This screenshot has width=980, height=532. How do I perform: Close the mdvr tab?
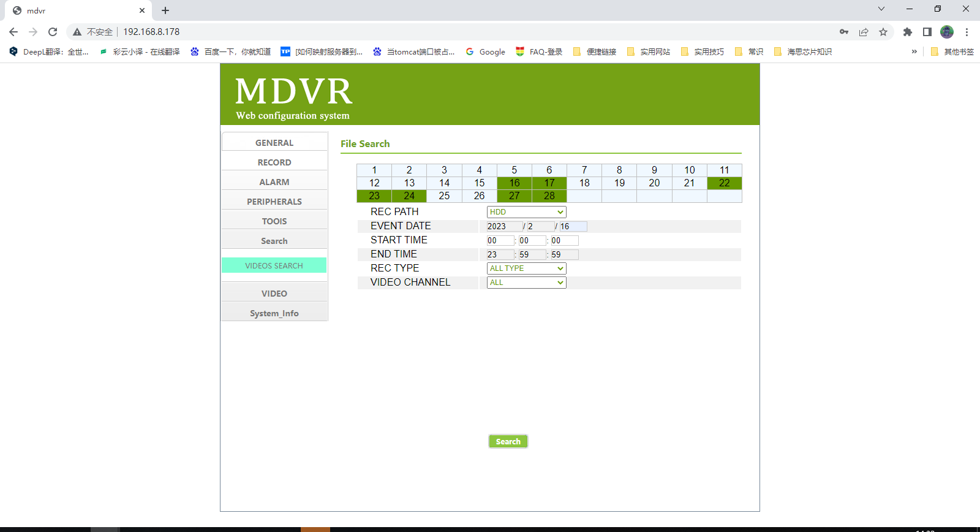pos(142,10)
